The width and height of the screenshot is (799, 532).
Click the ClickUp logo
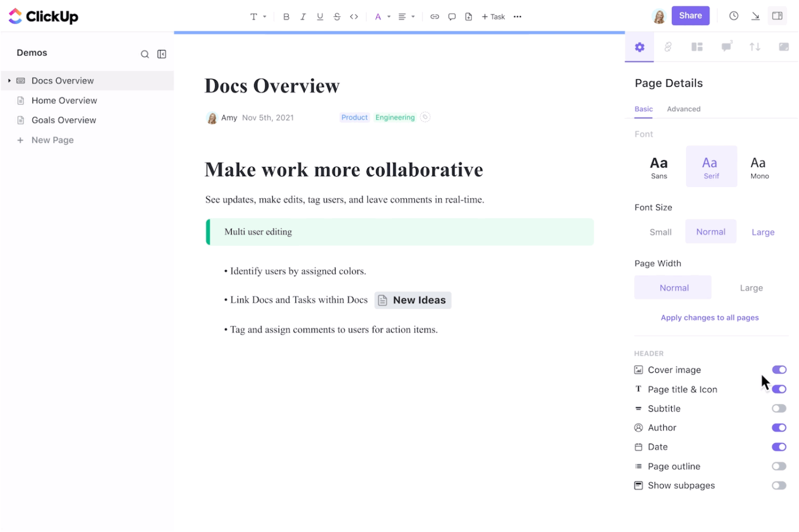coord(43,17)
